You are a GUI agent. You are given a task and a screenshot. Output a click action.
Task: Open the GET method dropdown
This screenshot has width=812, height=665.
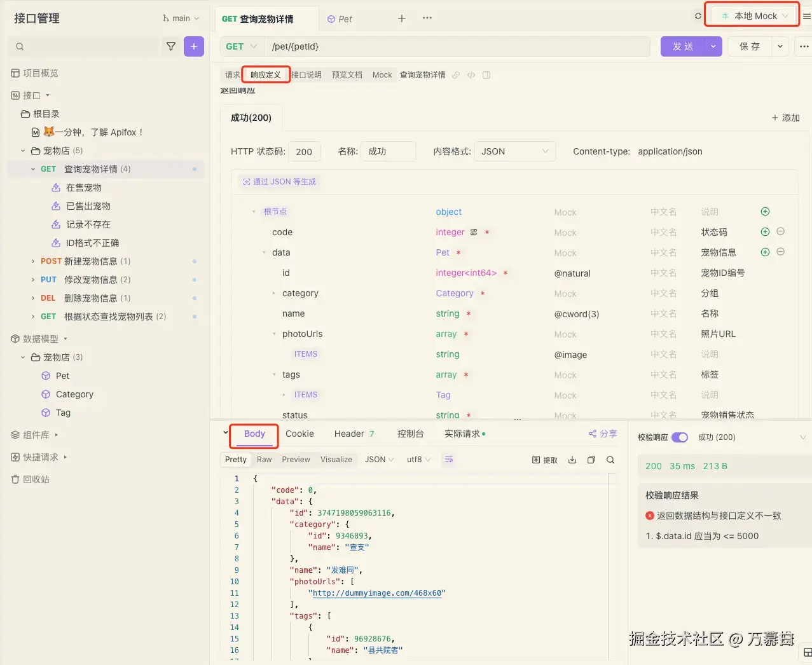(x=242, y=46)
